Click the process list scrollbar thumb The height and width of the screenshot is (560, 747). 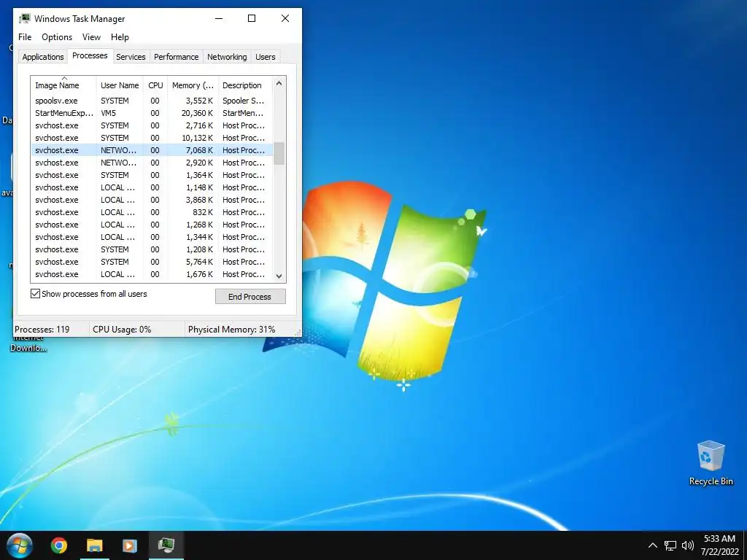(x=279, y=153)
